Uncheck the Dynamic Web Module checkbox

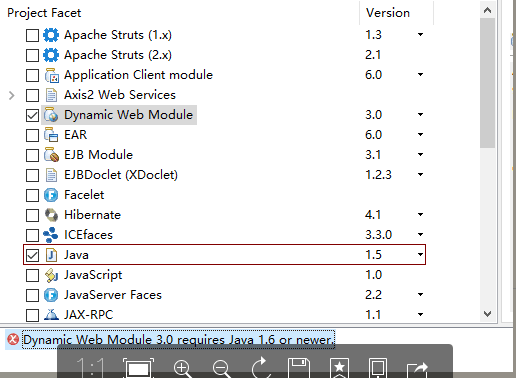[32, 115]
